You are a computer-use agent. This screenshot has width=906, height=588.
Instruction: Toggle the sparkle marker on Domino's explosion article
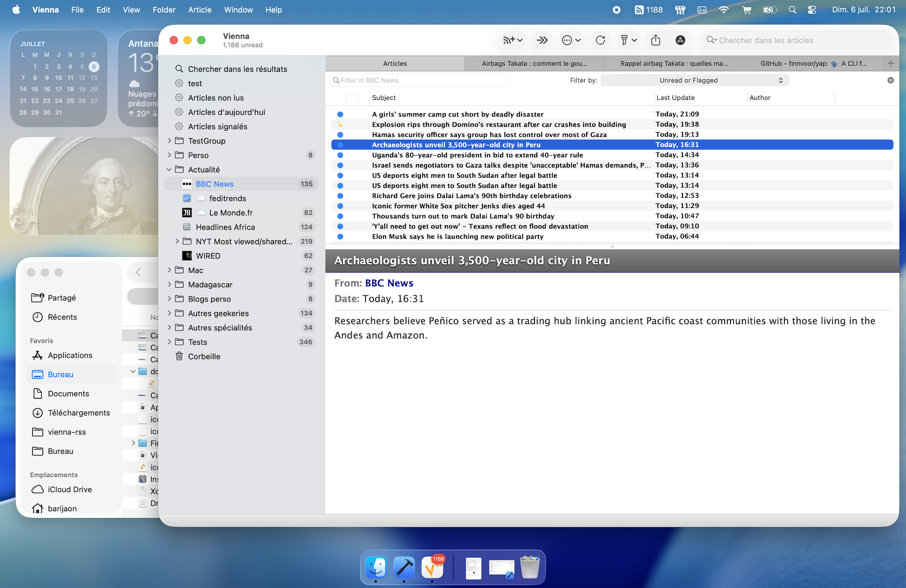tap(340, 125)
